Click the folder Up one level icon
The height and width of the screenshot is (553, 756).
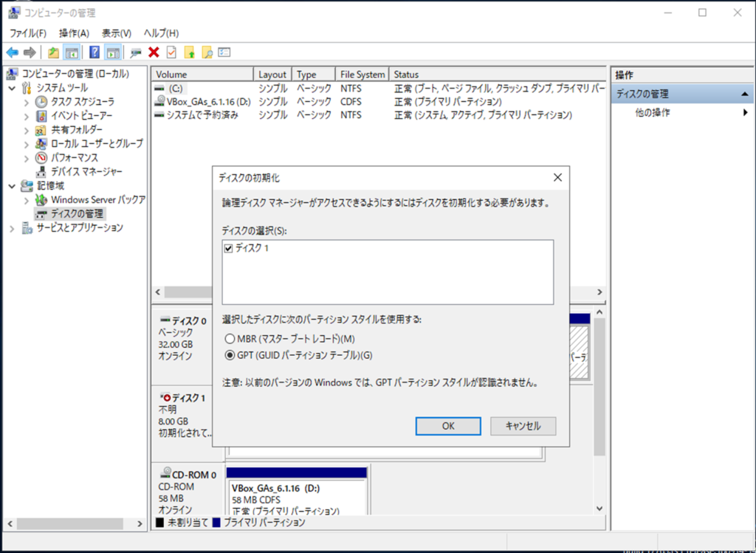pos(53,52)
